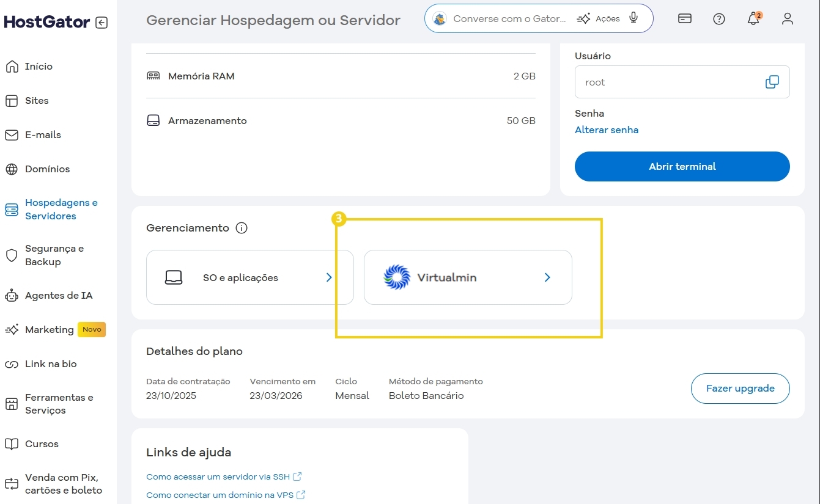Copy the root username with the copy icon

pyautogui.click(x=772, y=81)
